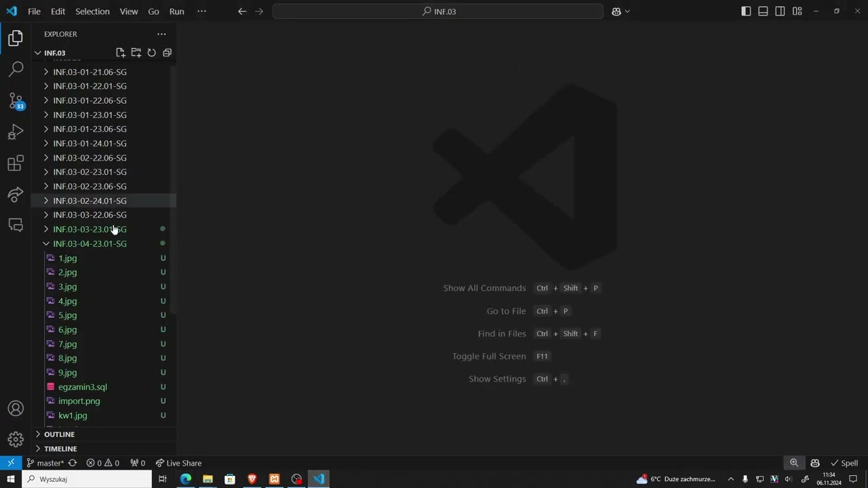This screenshot has width=868, height=488.
Task: Open kw1.jpg file
Action: [x=73, y=415]
